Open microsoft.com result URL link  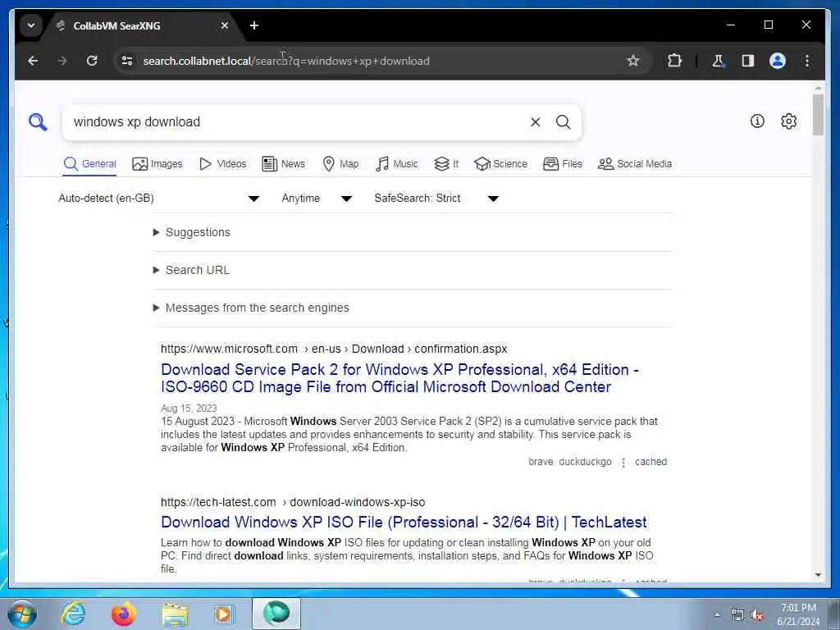[x=334, y=349]
